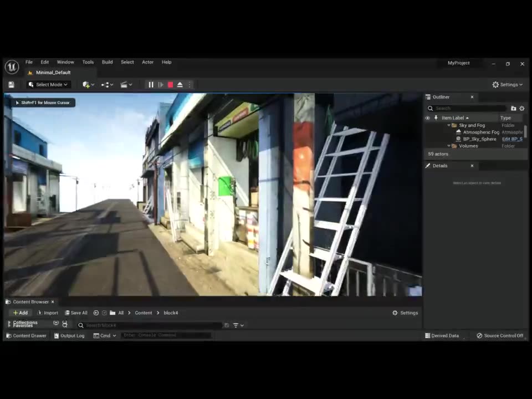Click the frame skip play button
This screenshot has width=532, height=399.
coord(161,85)
